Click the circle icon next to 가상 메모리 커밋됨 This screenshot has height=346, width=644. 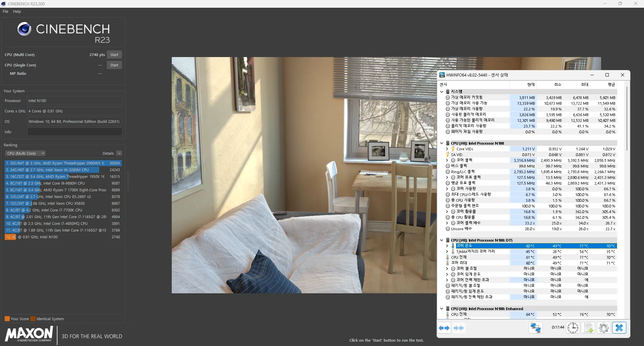[x=447, y=98]
